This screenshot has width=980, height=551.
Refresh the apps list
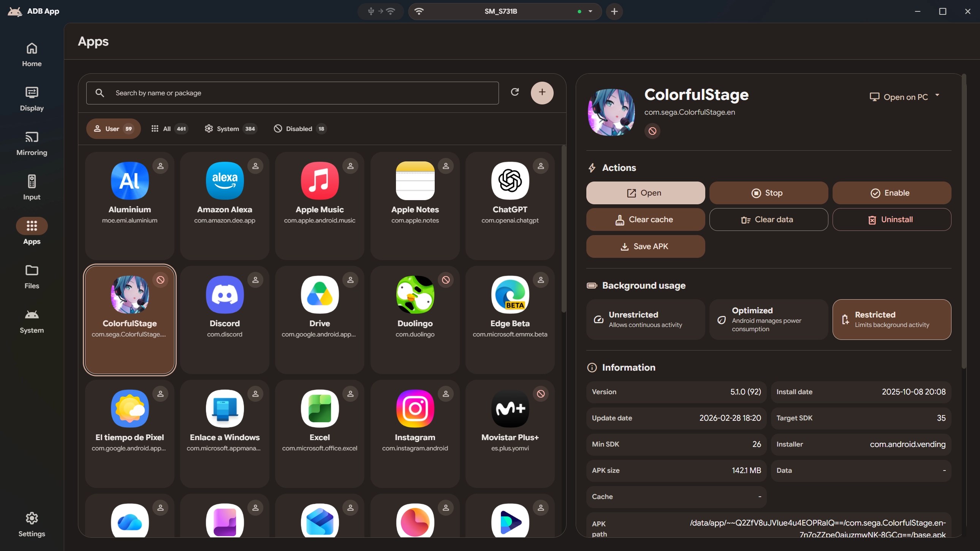(515, 92)
